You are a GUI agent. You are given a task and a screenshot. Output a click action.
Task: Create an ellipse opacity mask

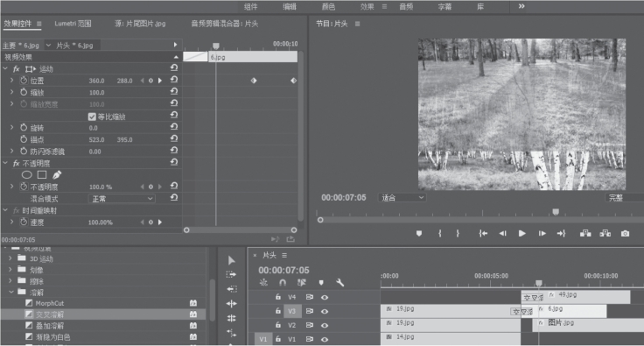coord(27,174)
